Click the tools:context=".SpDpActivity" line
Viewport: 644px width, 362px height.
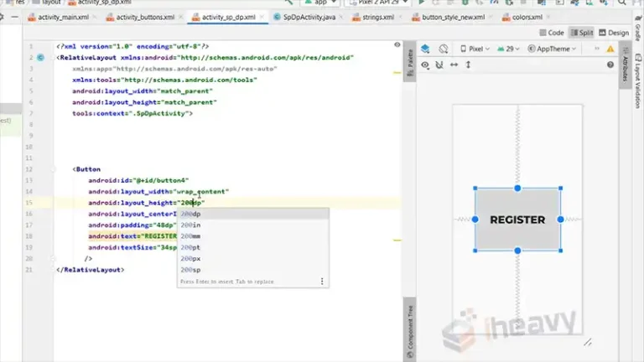click(x=132, y=113)
